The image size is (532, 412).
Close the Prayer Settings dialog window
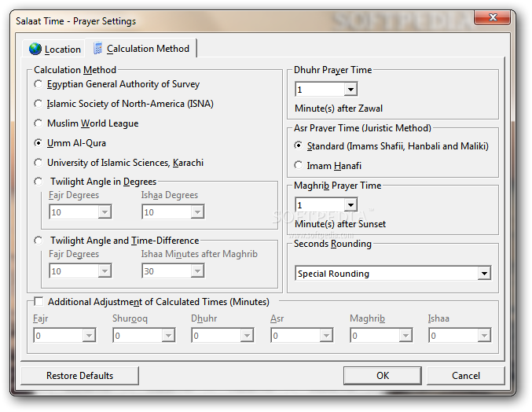coord(492,17)
